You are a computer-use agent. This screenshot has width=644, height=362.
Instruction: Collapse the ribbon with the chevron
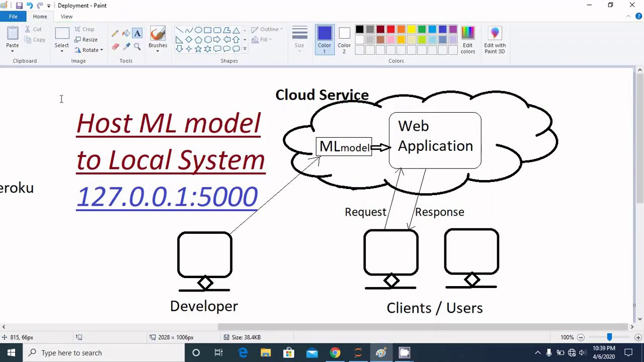click(628, 17)
